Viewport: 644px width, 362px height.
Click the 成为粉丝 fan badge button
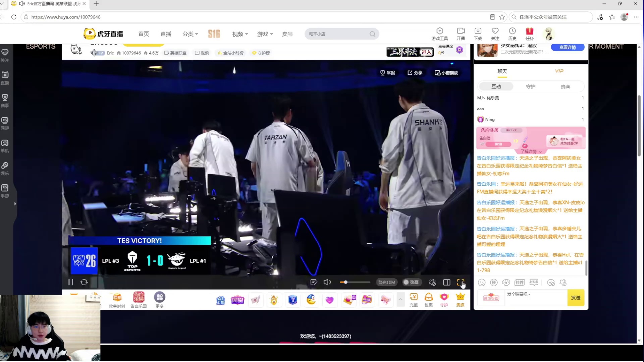click(491, 297)
